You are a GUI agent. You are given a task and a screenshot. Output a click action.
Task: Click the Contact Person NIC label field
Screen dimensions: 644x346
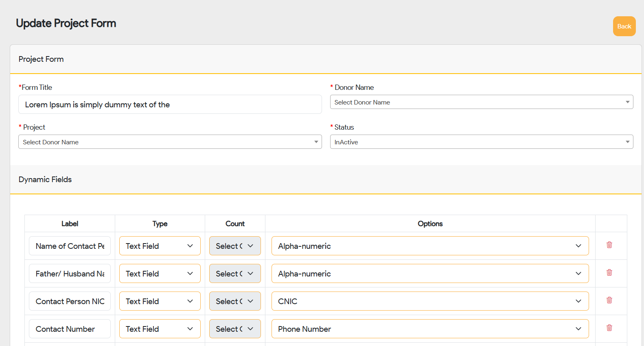pyautogui.click(x=70, y=301)
